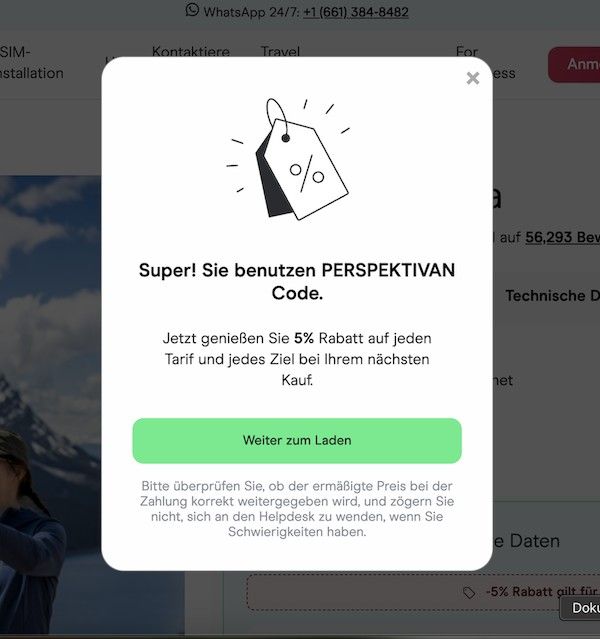Screen dimensions: 600x639
Task: Open the Kontaktiere menu item
Action: (191, 52)
